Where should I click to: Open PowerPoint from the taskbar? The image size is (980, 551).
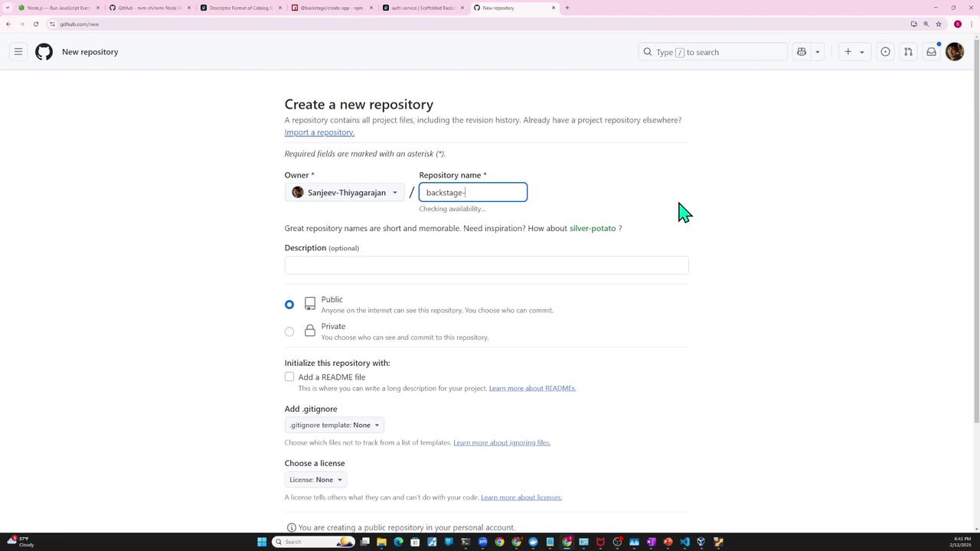coord(668,542)
